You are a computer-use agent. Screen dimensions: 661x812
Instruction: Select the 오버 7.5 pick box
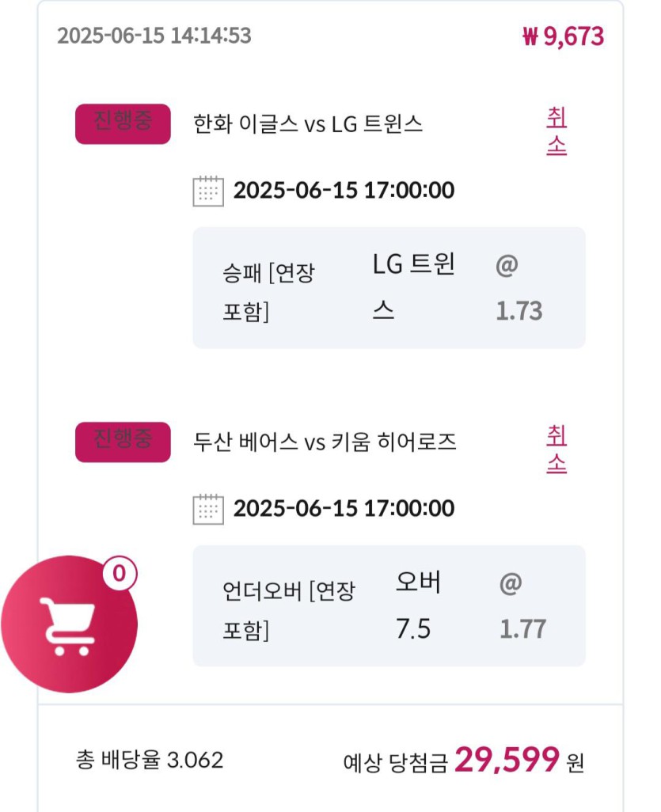389,605
